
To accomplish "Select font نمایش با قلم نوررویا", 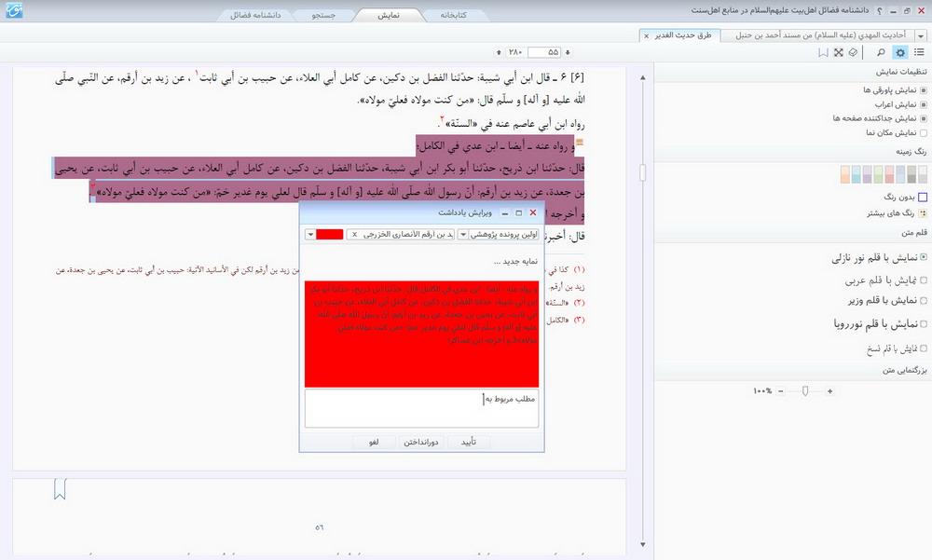I will click(881, 324).
